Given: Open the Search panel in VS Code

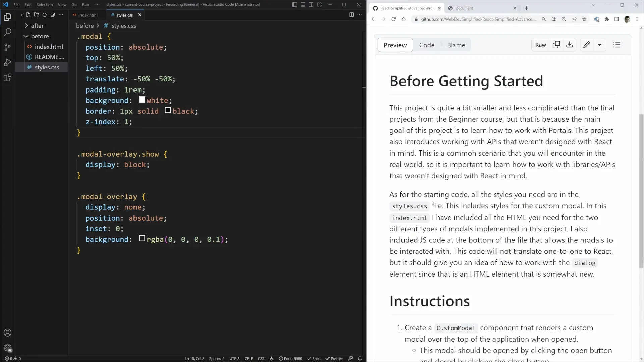Looking at the screenshot, I should point(7,32).
